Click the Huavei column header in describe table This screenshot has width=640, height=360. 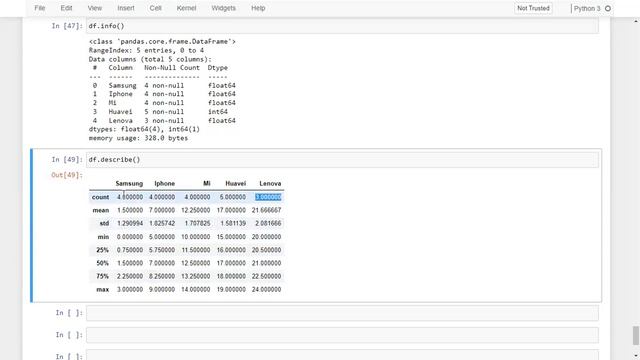point(236,184)
